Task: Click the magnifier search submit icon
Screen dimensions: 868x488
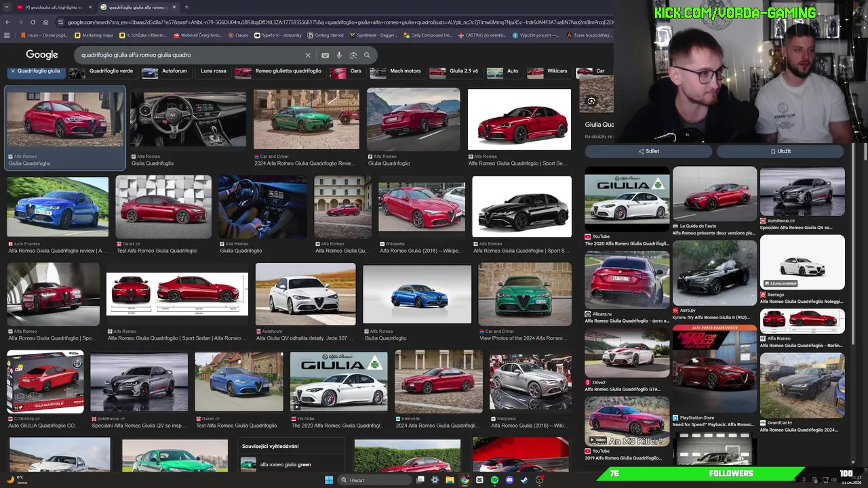Action: click(x=367, y=55)
